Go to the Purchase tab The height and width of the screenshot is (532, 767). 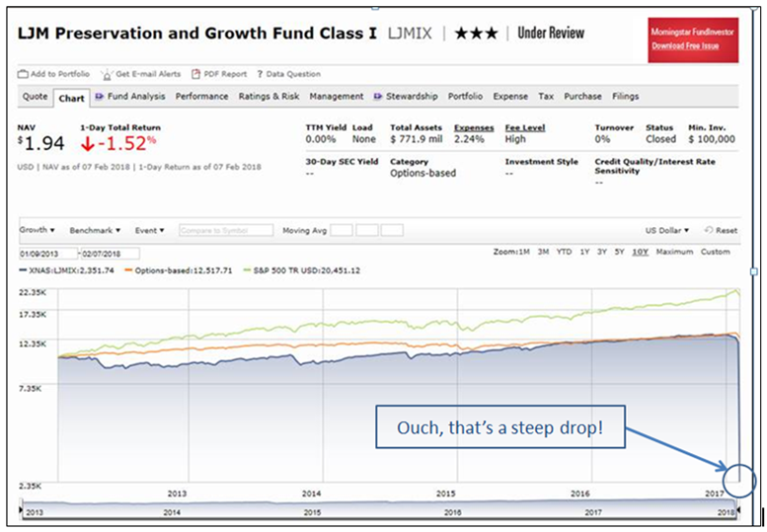(x=582, y=97)
